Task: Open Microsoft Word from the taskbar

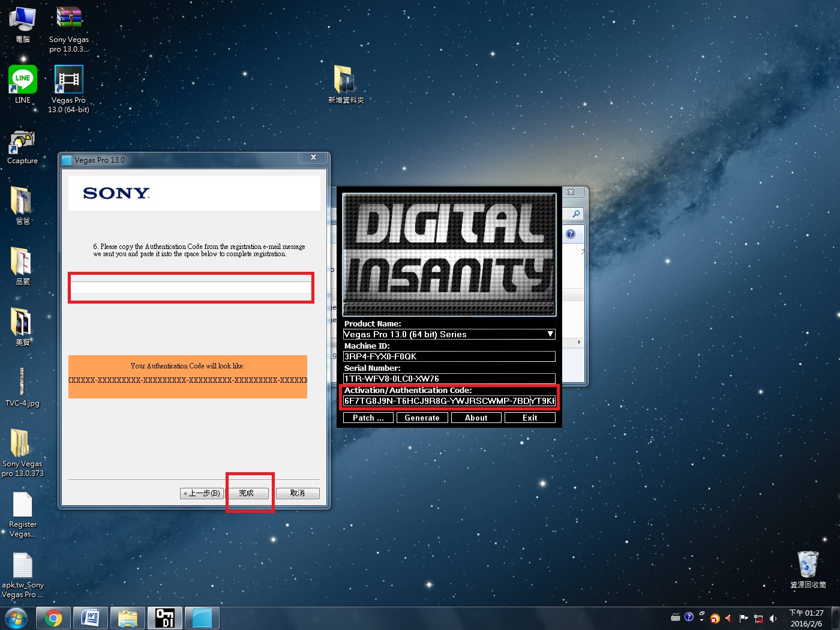Action: pyautogui.click(x=91, y=618)
